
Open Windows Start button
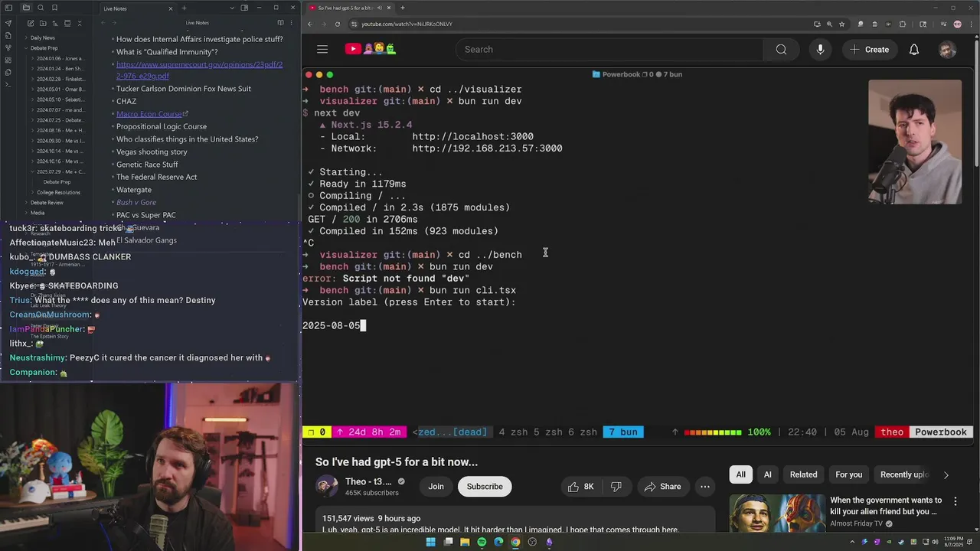[430, 542]
